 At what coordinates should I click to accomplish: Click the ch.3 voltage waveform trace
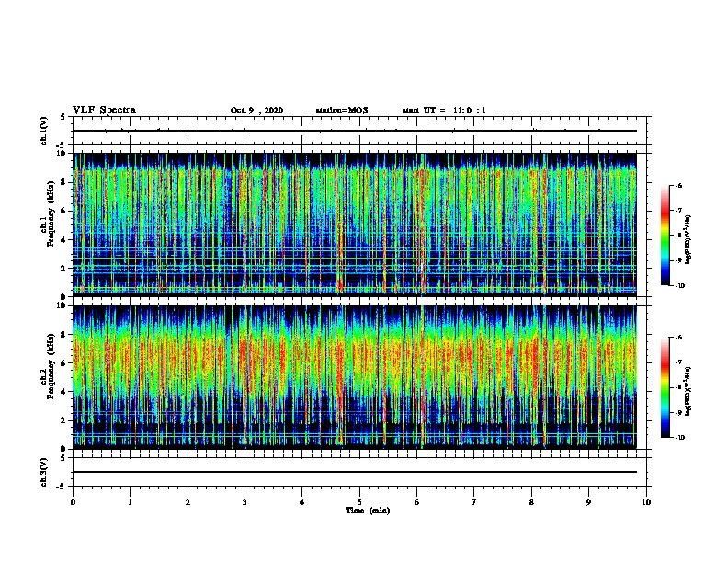(x=355, y=472)
